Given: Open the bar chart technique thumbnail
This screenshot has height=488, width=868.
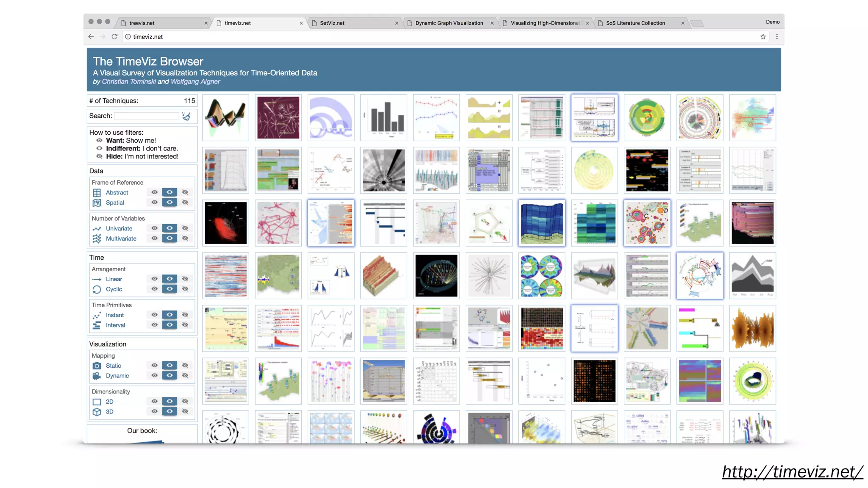Looking at the screenshot, I should coord(384,118).
